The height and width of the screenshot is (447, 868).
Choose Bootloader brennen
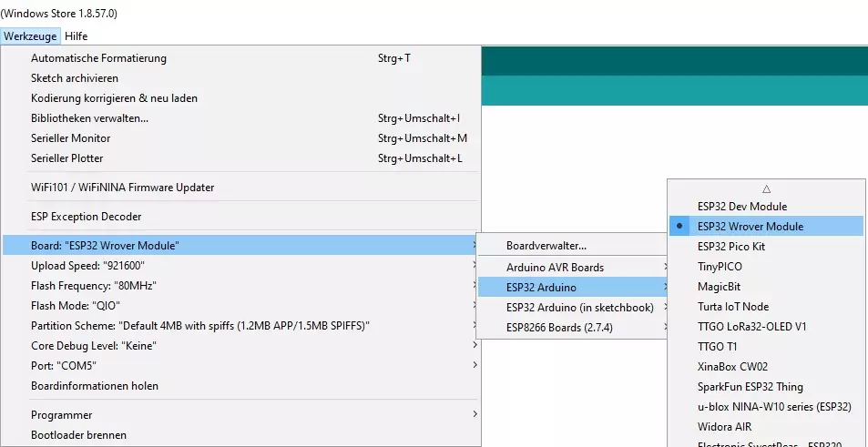241,435
